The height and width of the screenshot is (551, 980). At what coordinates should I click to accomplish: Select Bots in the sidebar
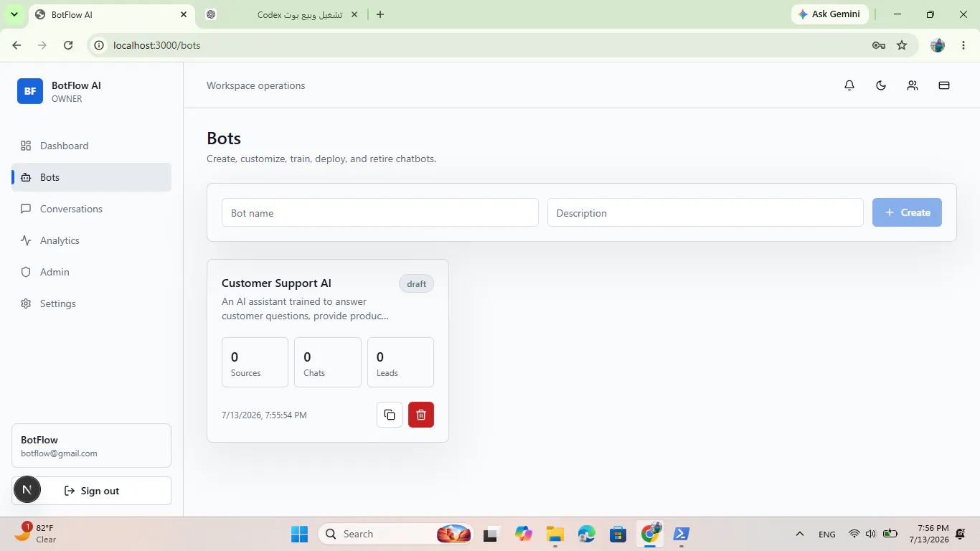tap(91, 177)
